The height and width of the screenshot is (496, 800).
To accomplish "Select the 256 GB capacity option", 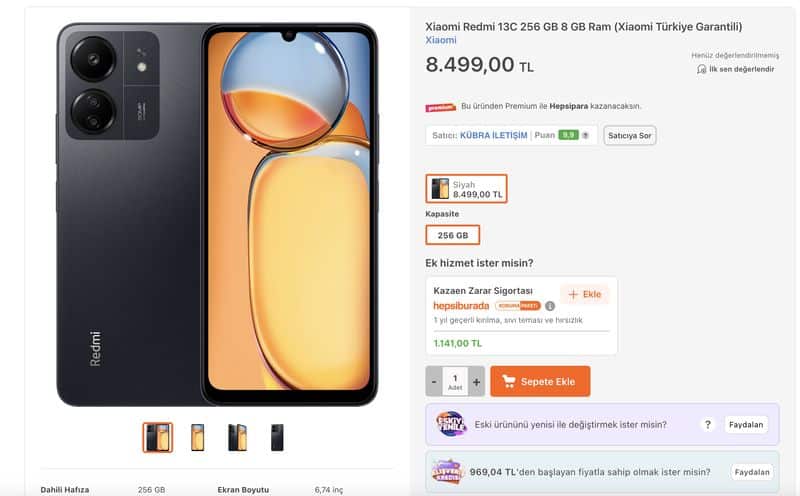I will (453, 235).
